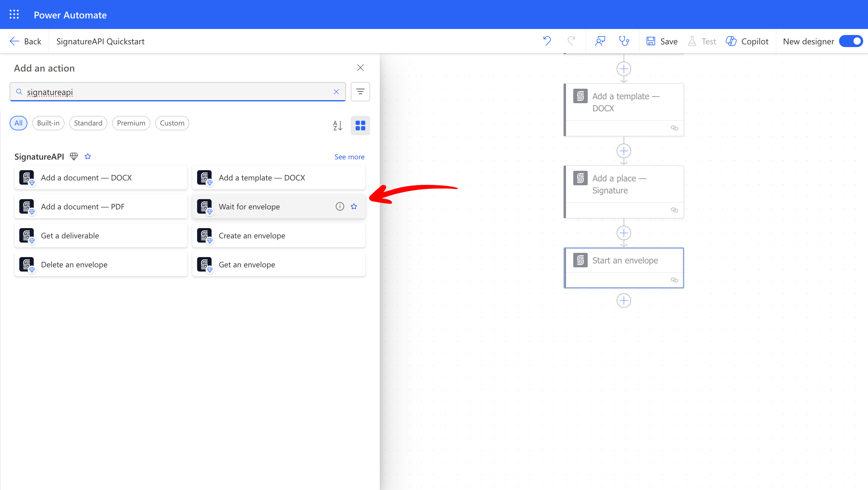Select the Built-in filter tab
868x490 pixels.
coord(48,123)
